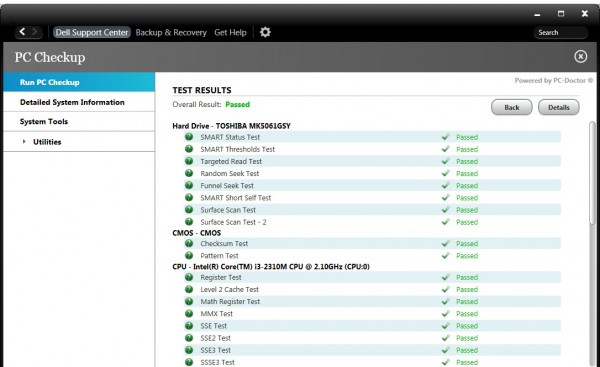Click help icon beside SMART Status Test

[189, 137]
